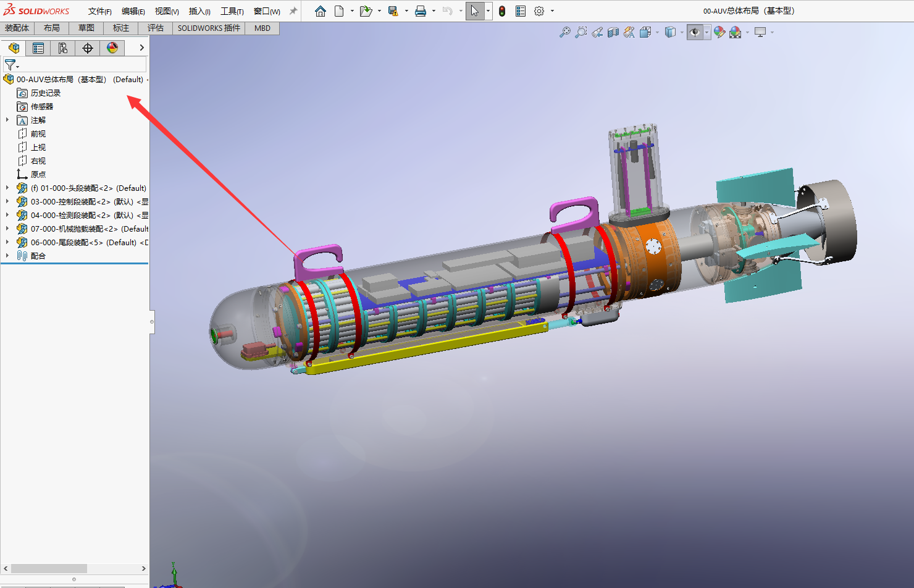Open FeatureManager design tree tab
The image size is (914, 588).
(14, 48)
